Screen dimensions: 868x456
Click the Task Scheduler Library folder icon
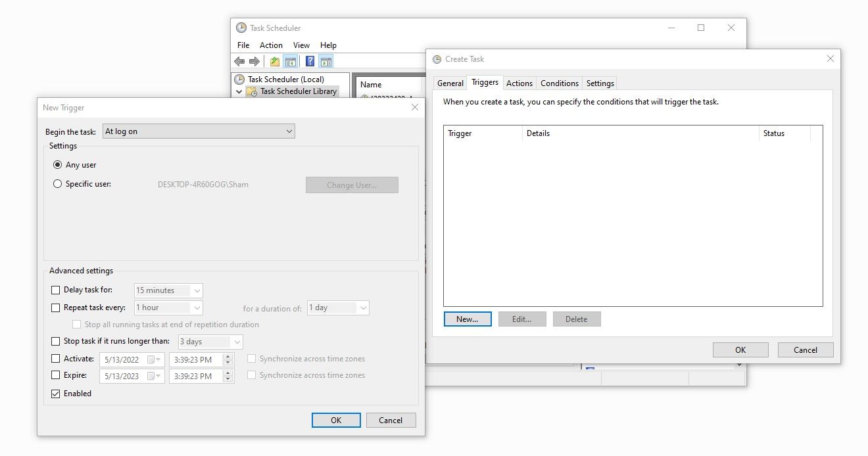(252, 91)
